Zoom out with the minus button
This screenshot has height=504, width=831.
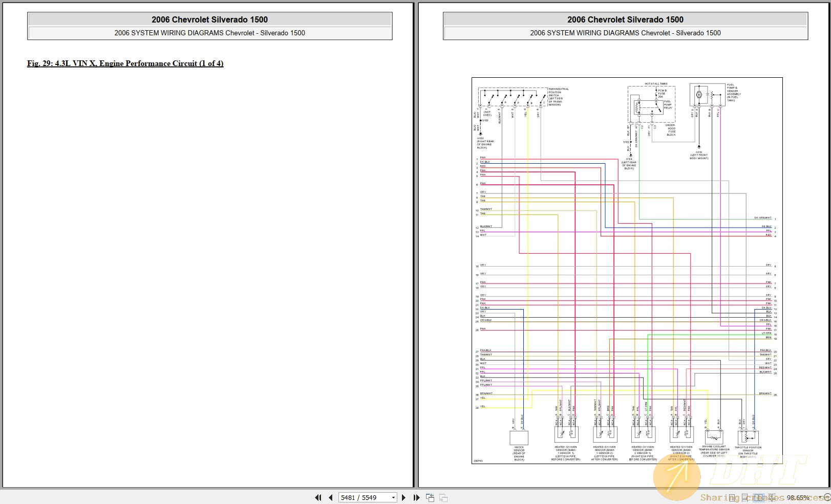pyautogui.click(x=827, y=497)
